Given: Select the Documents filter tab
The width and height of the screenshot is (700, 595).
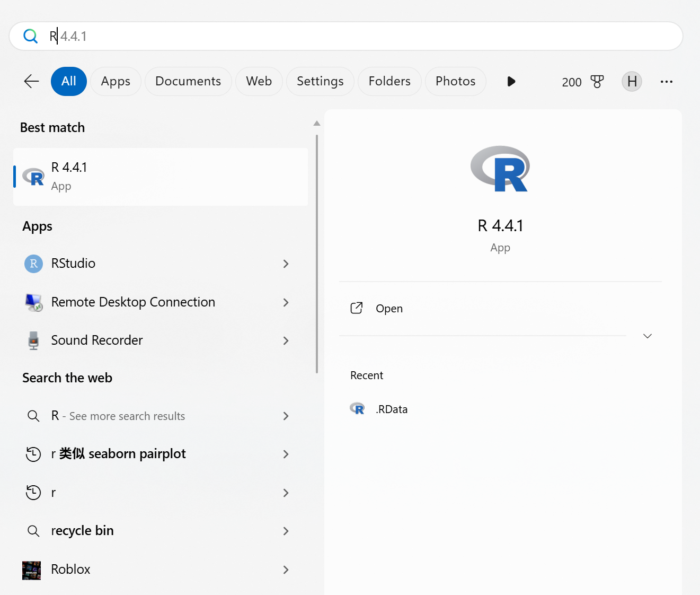Looking at the screenshot, I should 188,81.
